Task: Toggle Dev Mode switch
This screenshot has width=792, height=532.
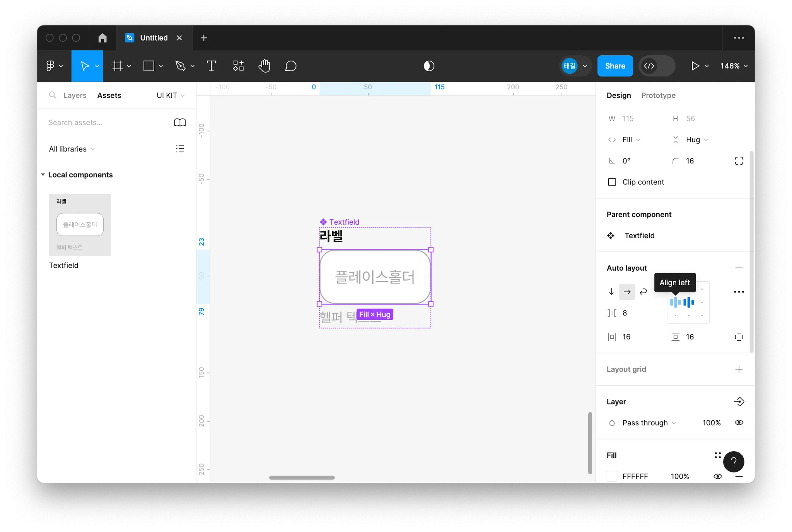Action: 657,66
